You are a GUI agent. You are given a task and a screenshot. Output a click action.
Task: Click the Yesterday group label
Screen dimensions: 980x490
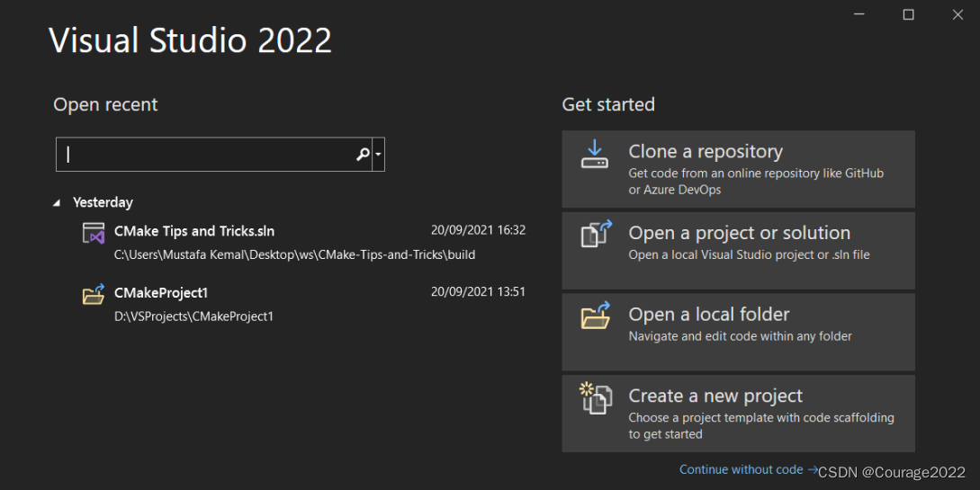click(103, 202)
